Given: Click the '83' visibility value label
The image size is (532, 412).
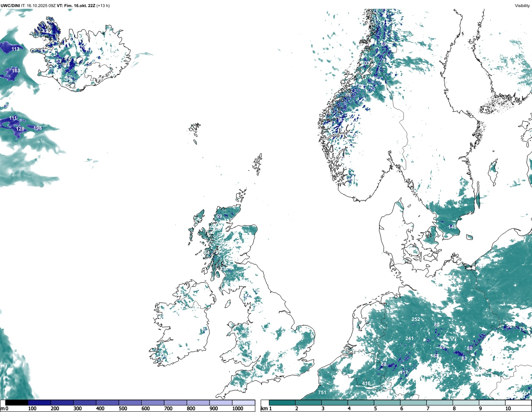Looking at the screenshot, I should coord(464,358).
